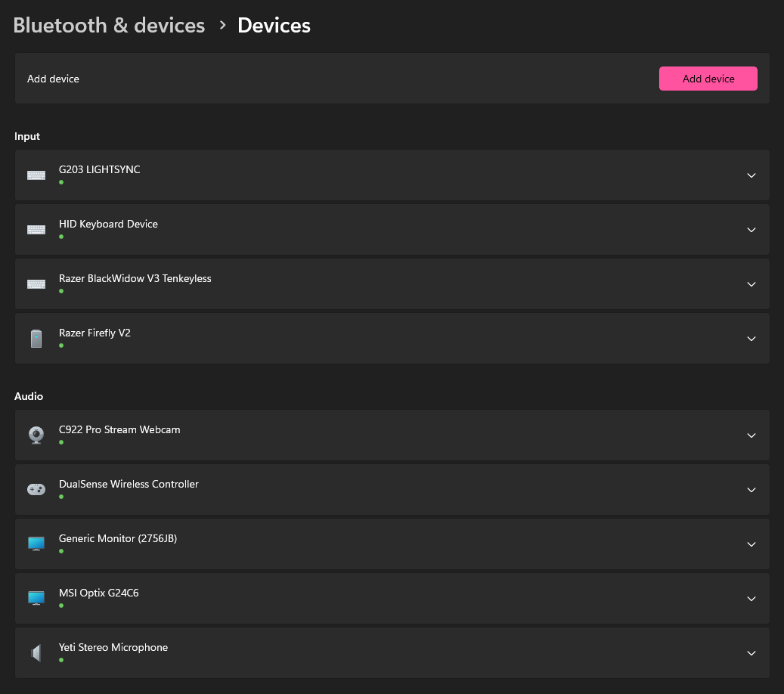Click the HID Keyboard Device icon
Image resolution: width=784 pixels, height=694 pixels.
tap(36, 230)
